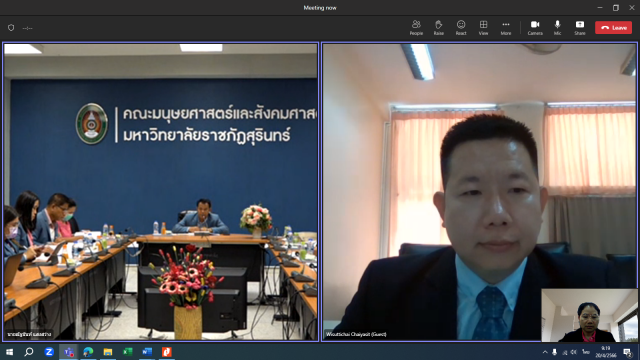The height and width of the screenshot is (360, 640).
Task: Open the network status tray icon
Action: [564, 352]
